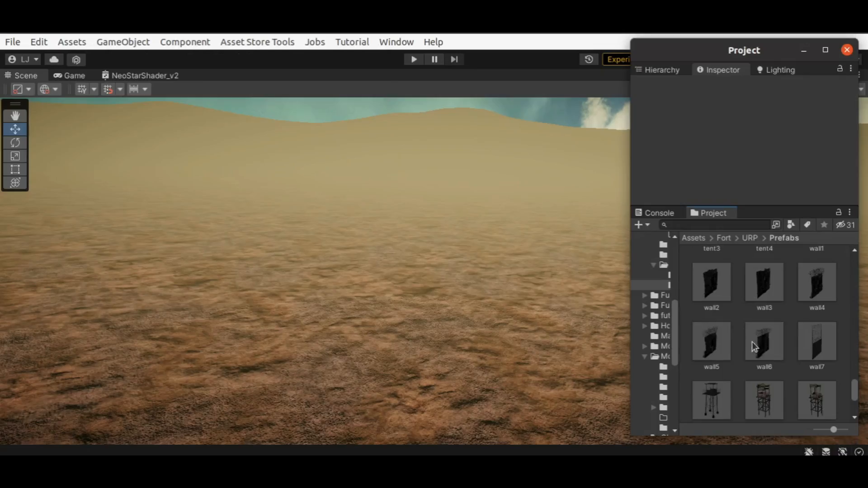Click the pivot mode toggle icon

[x=18, y=89]
